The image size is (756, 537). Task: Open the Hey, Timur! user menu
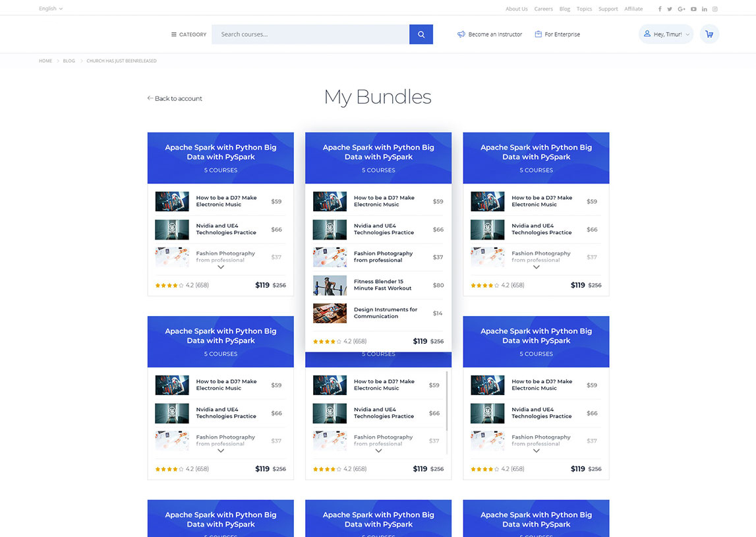666,34
